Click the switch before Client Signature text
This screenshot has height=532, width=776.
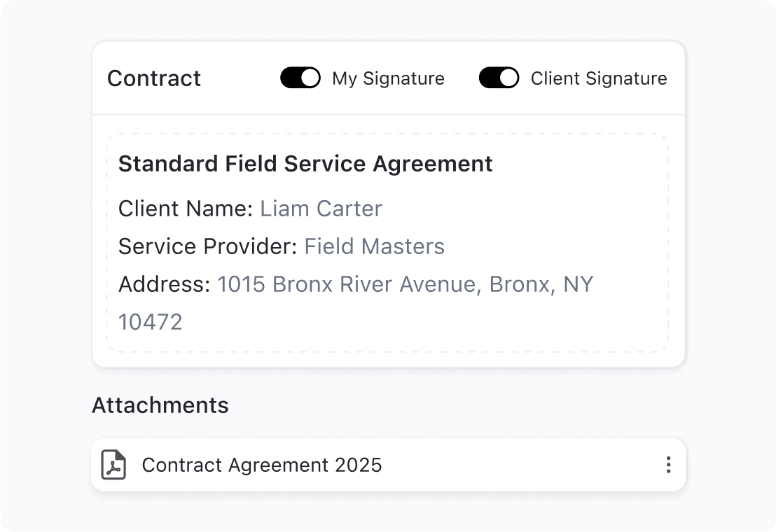click(499, 78)
